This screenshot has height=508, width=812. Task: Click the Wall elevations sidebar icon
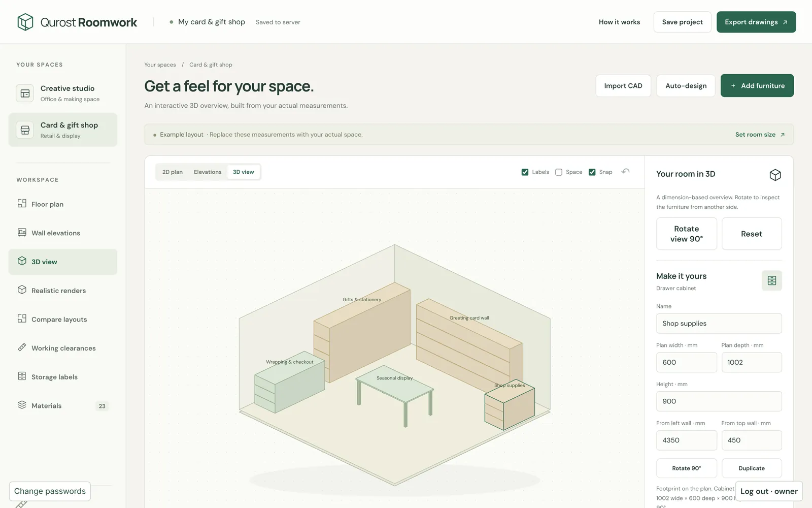(x=22, y=232)
